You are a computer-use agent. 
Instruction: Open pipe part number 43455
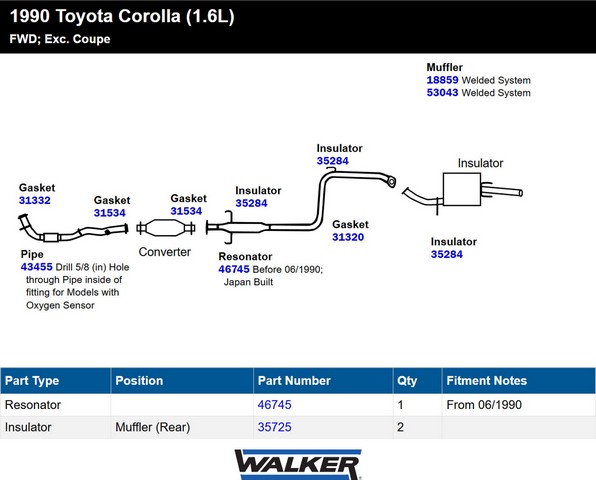tap(36, 267)
